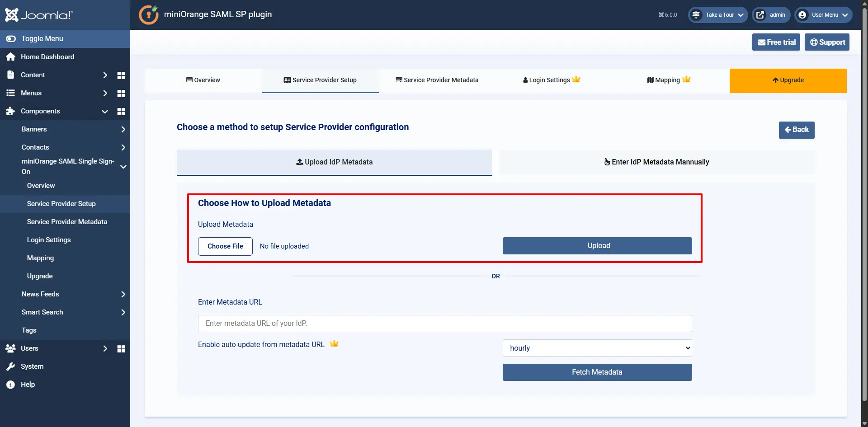Image resolution: width=868 pixels, height=427 pixels.
Task: Click the miniOrange SAML SP plugin logo
Action: click(x=149, y=14)
